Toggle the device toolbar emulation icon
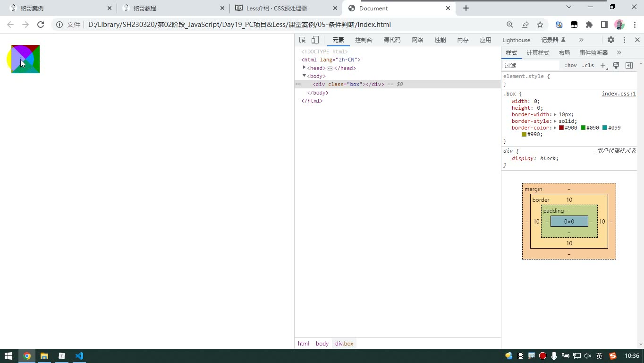644x363 pixels. point(315,40)
